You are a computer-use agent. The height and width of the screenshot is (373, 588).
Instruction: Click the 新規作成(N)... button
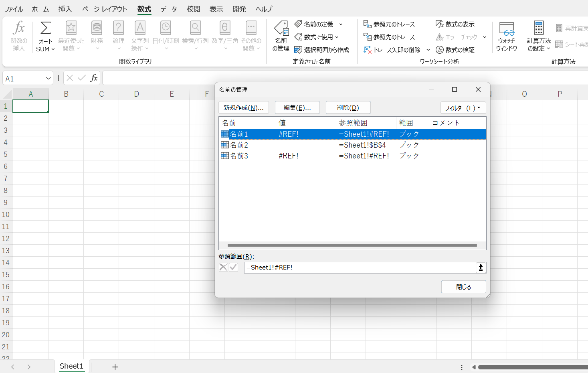(x=243, y=108)
